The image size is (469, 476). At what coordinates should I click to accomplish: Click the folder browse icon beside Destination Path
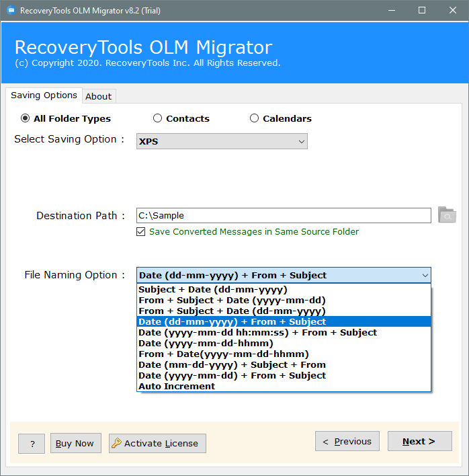click(447, 215)
